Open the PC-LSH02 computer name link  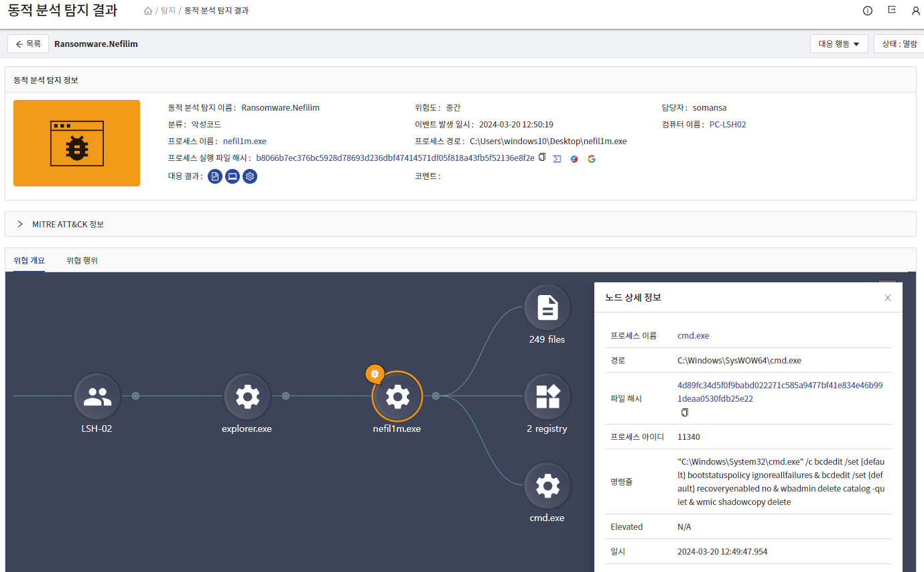tap(728, 125)
